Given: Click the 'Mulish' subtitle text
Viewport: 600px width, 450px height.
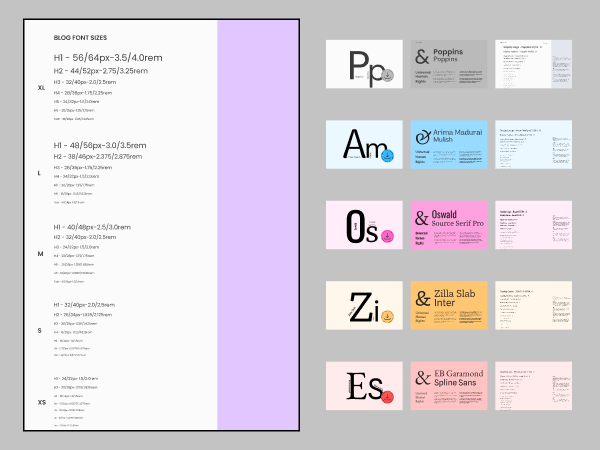Looking at the screenshot, I should [443, 140].
